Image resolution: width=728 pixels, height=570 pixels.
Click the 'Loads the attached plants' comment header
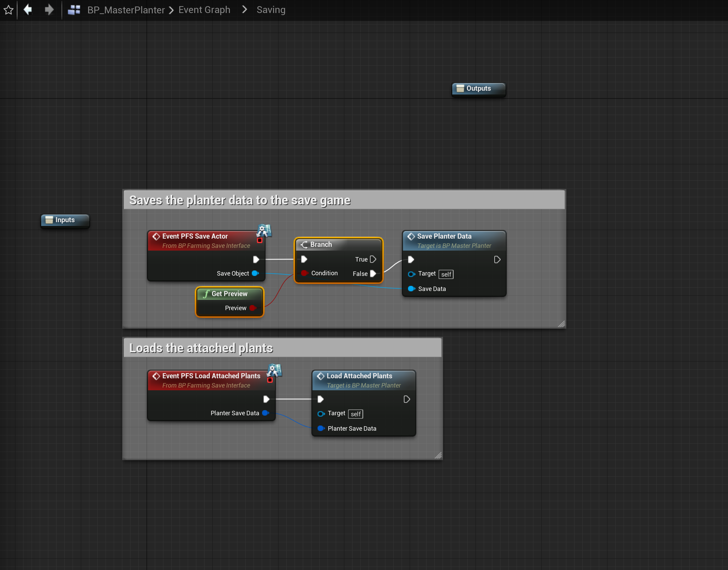click(201, 348)
